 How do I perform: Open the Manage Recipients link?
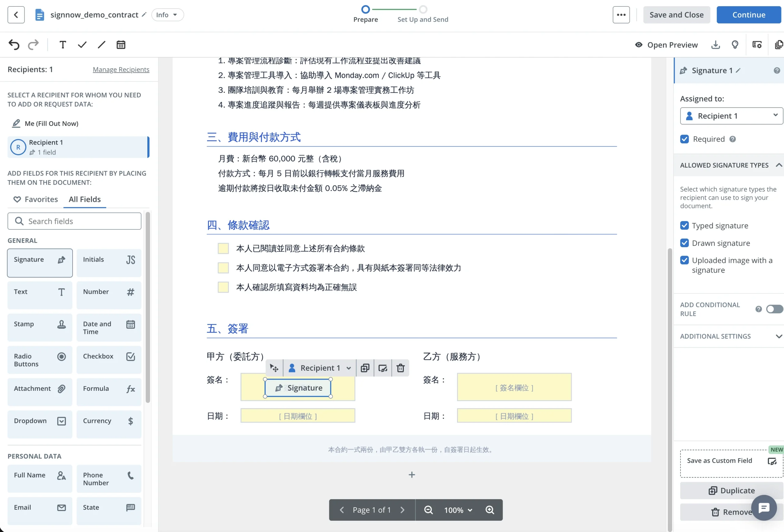[121, 70]
